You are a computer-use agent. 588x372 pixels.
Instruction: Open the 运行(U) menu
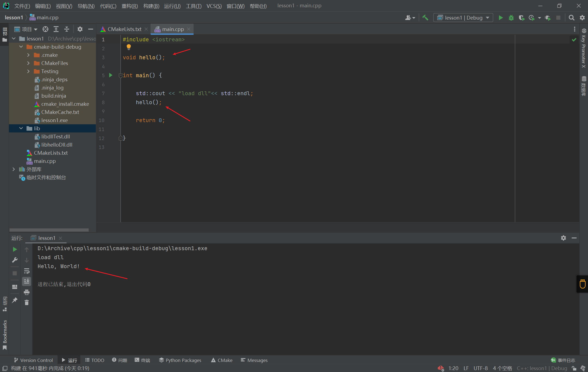[172, 6]
